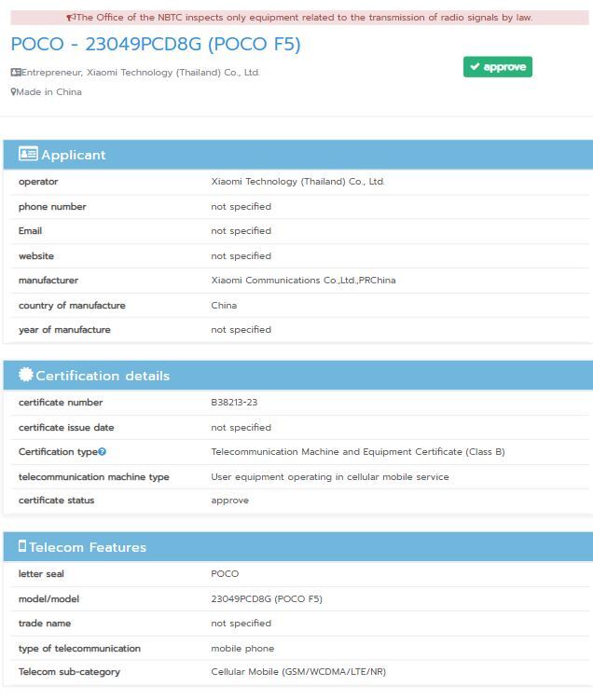593x700 pixels.
Task: Click the 'type of telecommunication' label
Action: point(79,648)
